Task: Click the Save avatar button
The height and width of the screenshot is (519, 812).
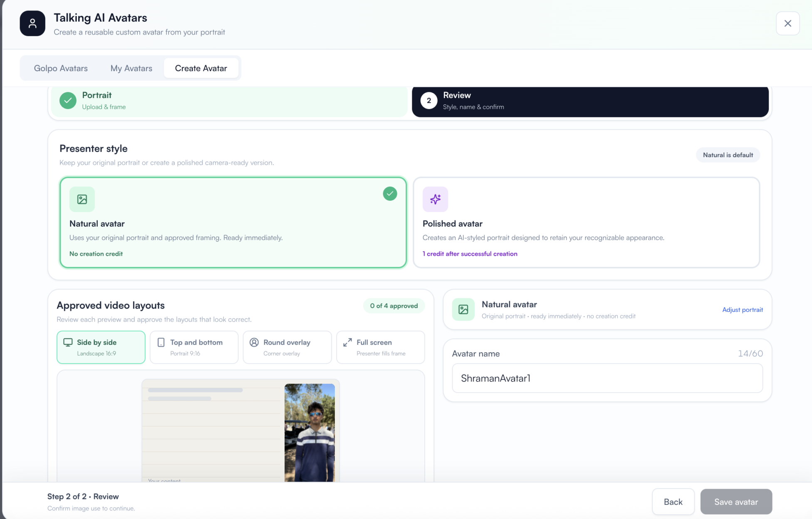Action: [x=736, y=502]
